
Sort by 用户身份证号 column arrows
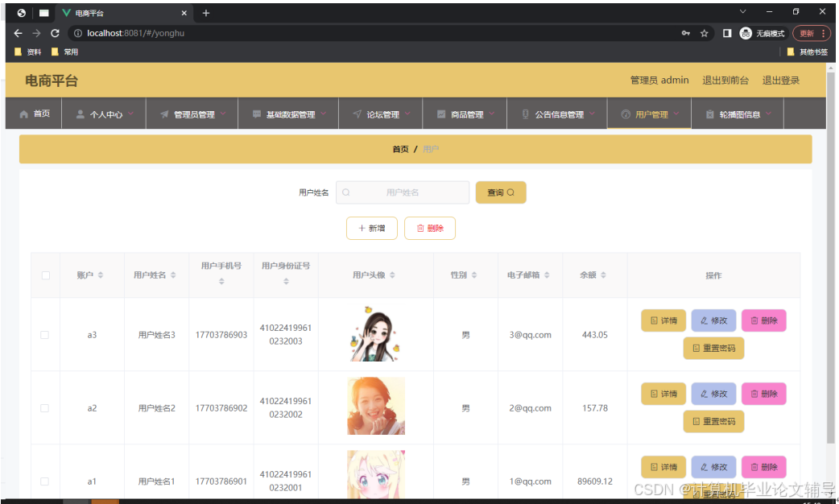point(287,282)
